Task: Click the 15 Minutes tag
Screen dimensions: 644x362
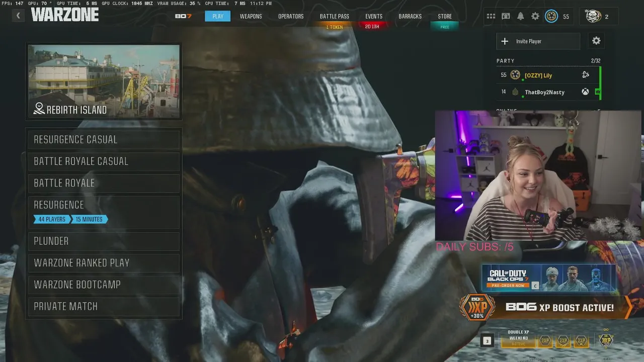Action: pos(89,219)
